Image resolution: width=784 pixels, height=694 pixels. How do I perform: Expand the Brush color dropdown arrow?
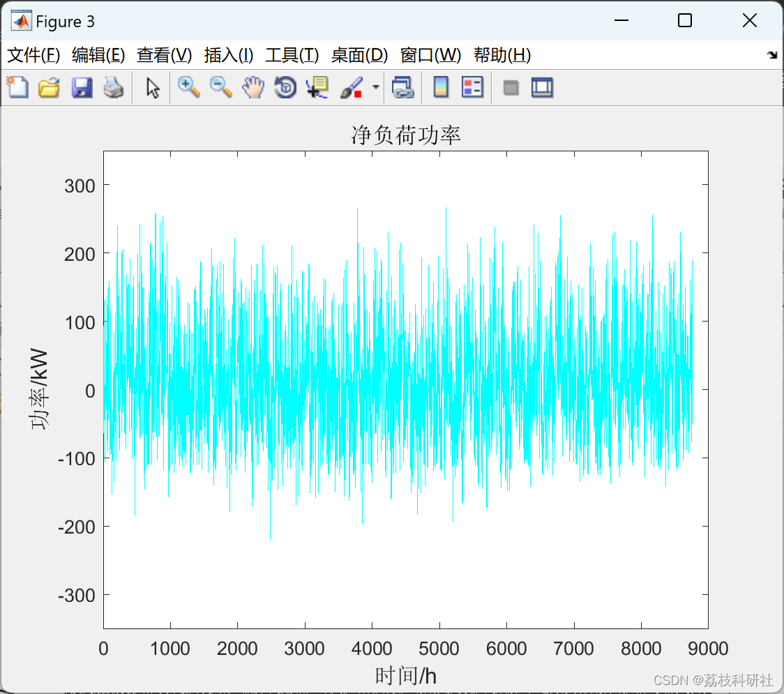coord(375,87)
